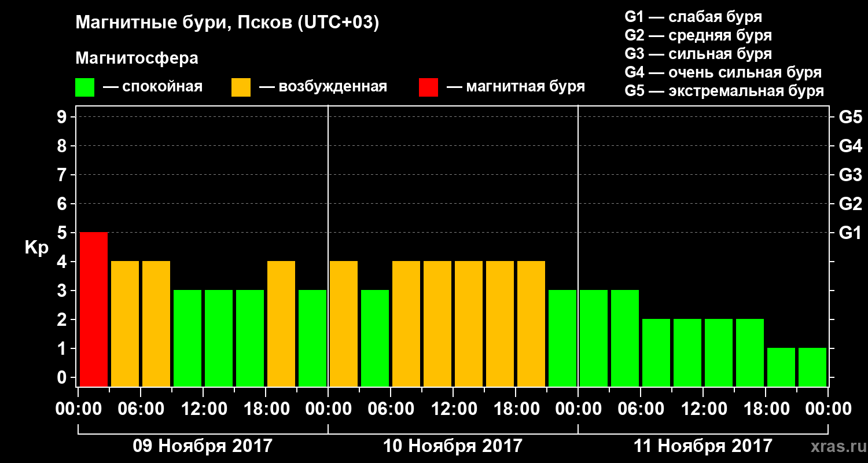The width and height of the screenshot is (868, 463).
Task: Click 'G1 — слабая буря' legend line
Action: (x=693, y=17)
